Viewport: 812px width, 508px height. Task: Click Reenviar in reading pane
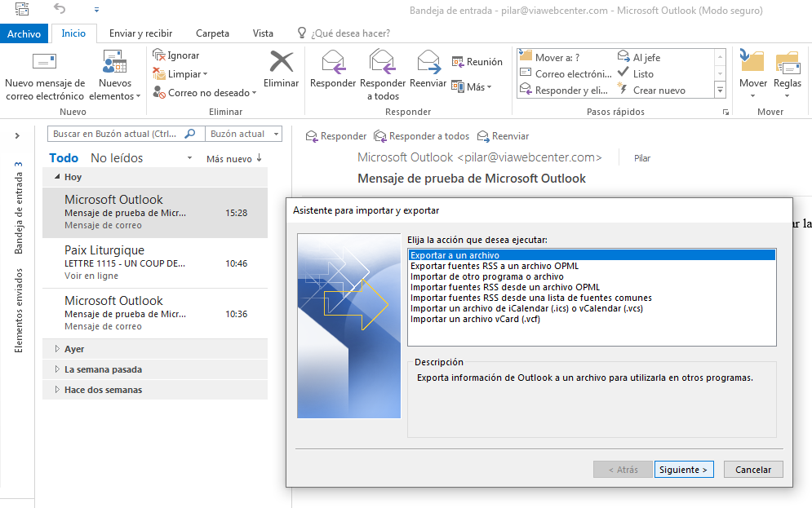(x=503, y=136)
